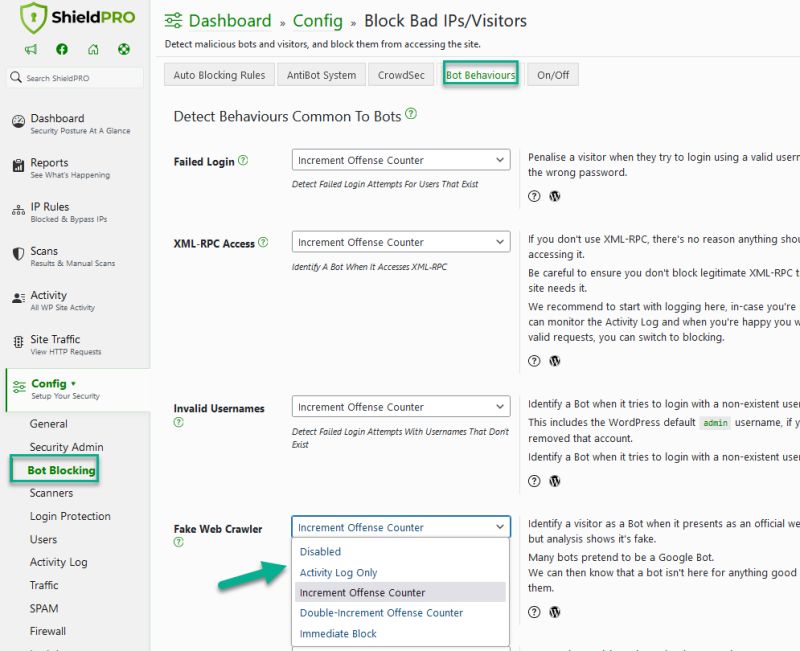Image resolution: width=800 pixels, height=651 pixels.
Task: Open Scanners config section
Action: pyautogui.click(x=51, y=493)
